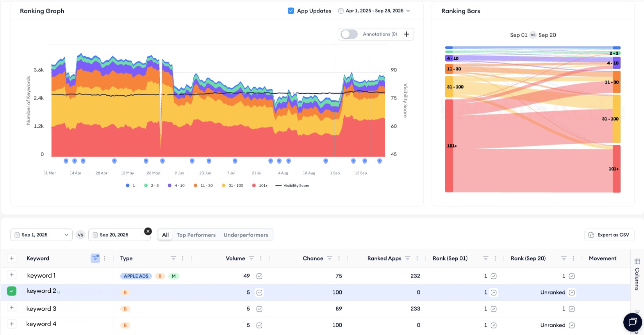The image size is (644, 335).
Task: Click the Export as CSV button
Action: [609, 235]
